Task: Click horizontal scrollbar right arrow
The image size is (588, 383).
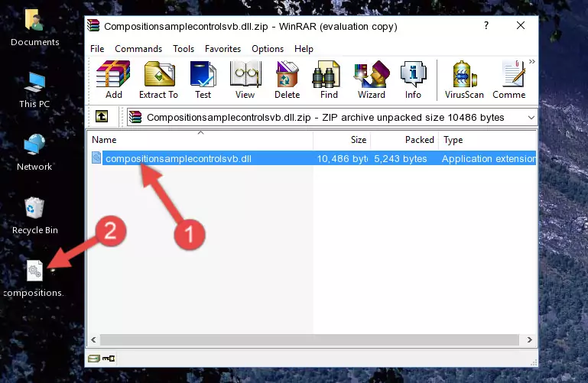Action: click(x=529, y=340)
